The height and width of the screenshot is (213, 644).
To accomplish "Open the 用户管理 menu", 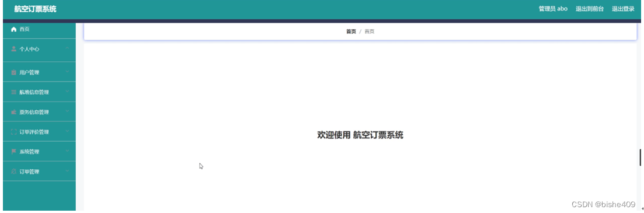I will (x=40, y=72).
